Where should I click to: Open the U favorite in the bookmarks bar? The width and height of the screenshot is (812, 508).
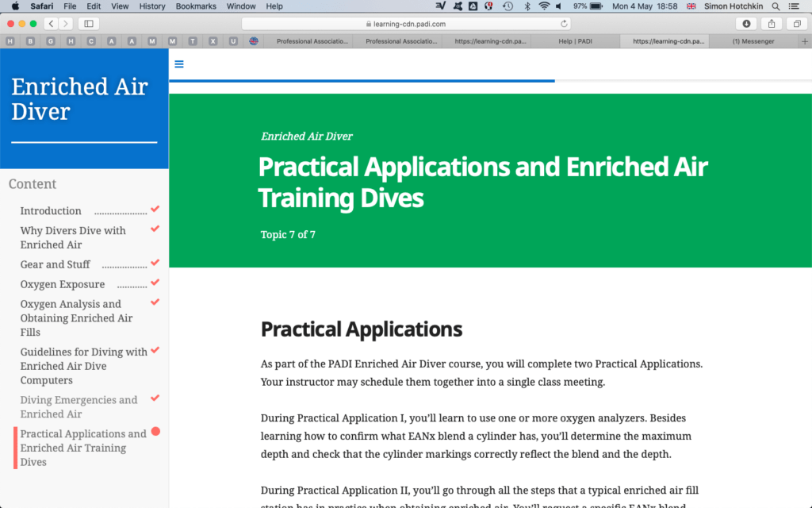(x=233, y=41)
